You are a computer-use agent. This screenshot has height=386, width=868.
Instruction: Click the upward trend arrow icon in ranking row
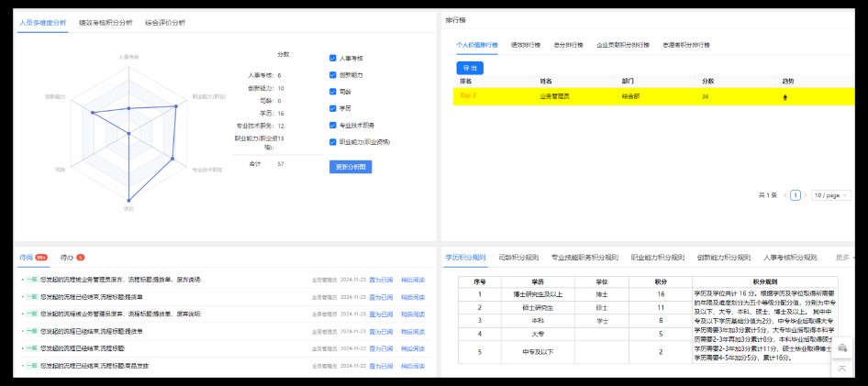[x=785, y=96]
